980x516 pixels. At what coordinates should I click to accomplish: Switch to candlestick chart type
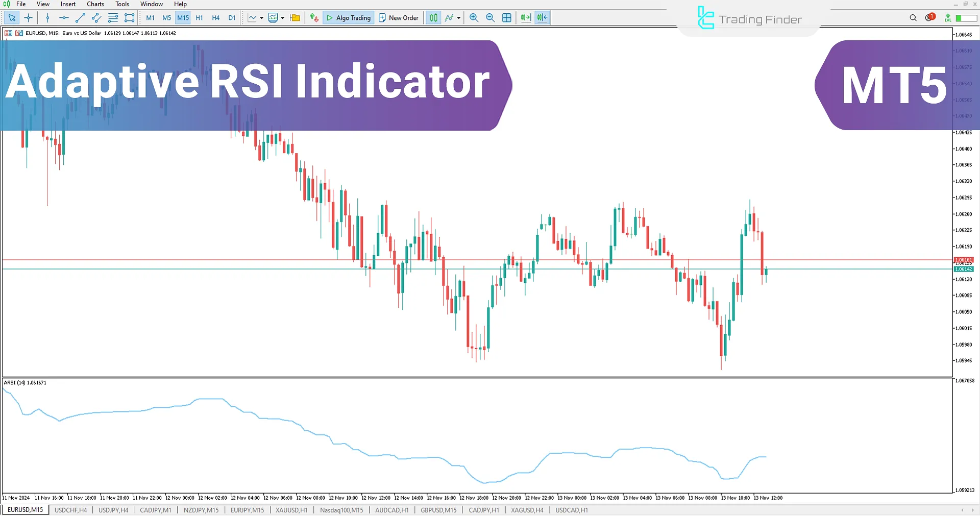433,18
